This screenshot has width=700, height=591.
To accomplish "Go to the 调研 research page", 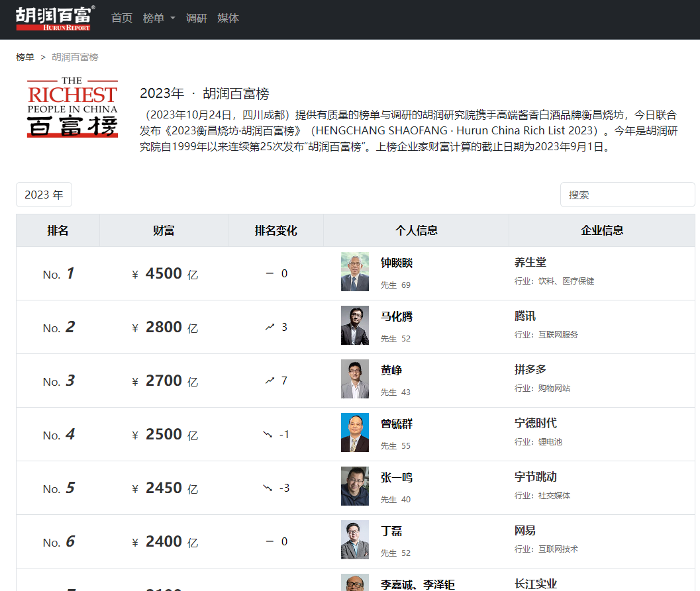I will (197, 19).
